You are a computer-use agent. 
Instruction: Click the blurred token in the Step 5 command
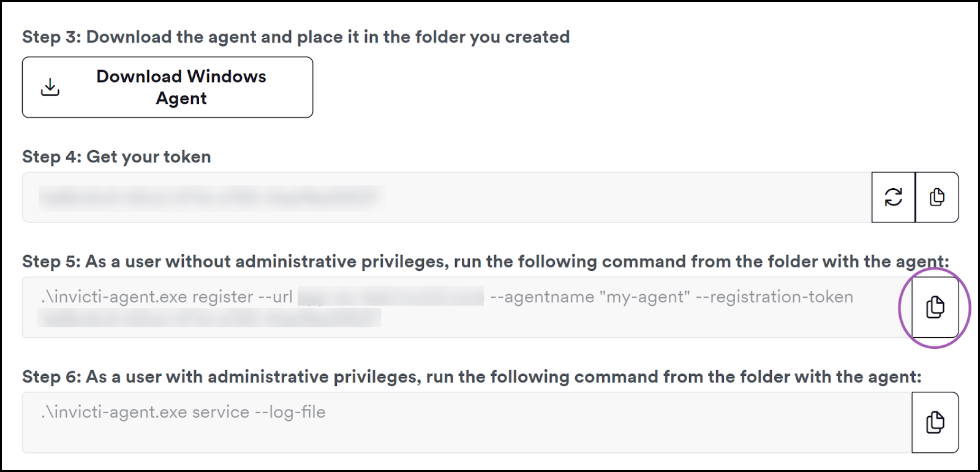[209, 318]
